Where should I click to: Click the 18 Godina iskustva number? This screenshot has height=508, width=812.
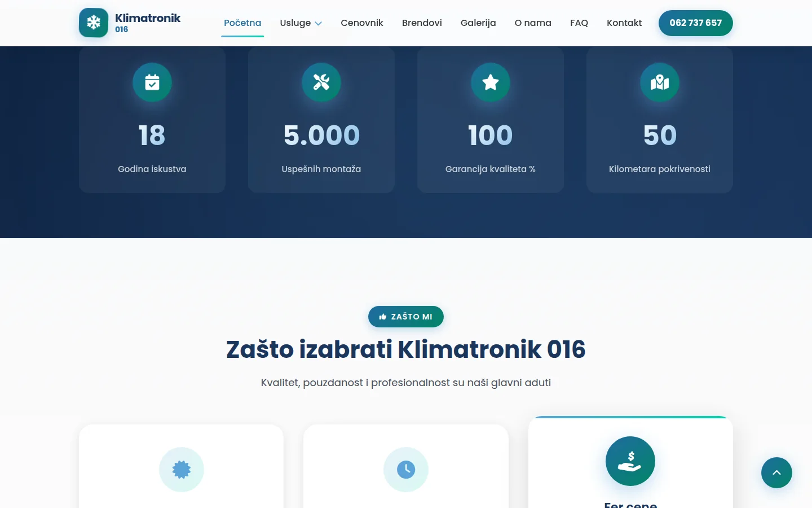(x=152, y=135)
